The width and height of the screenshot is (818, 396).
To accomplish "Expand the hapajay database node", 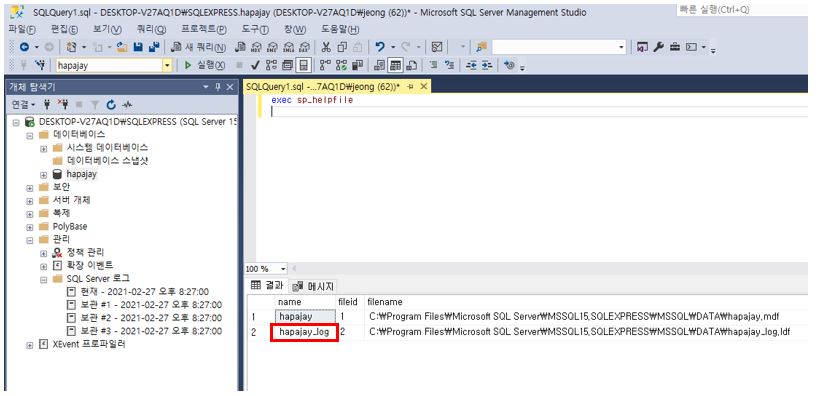I will (x=44, y=174).
